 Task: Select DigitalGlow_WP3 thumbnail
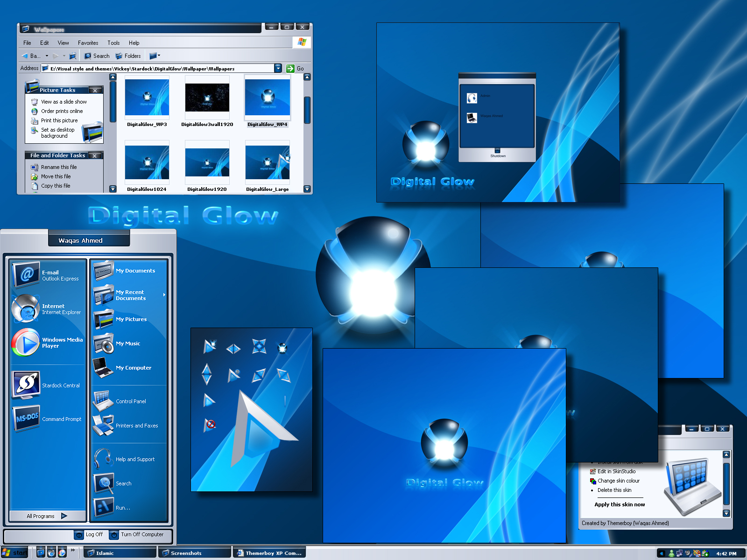coord(147,102)
